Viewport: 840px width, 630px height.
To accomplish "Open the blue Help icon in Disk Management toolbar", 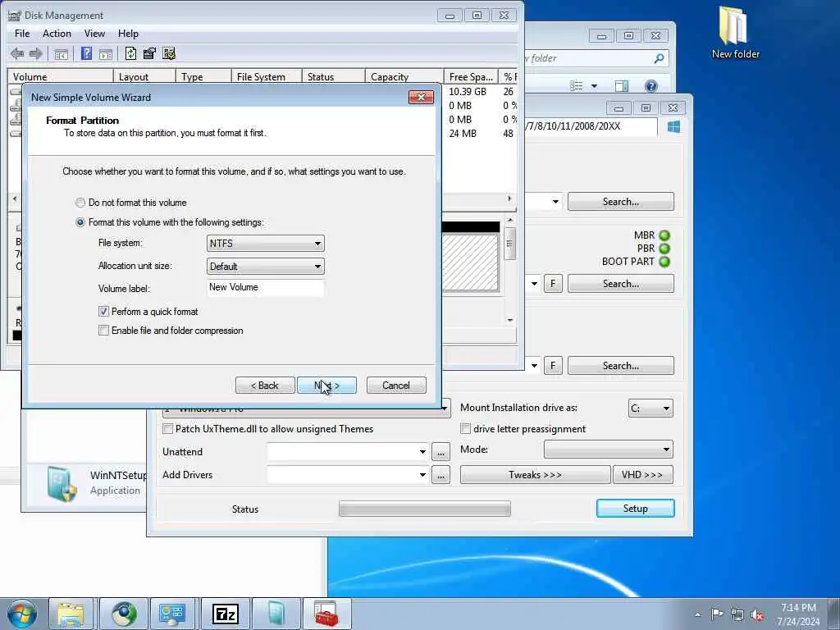I will (x=86, y=53).
